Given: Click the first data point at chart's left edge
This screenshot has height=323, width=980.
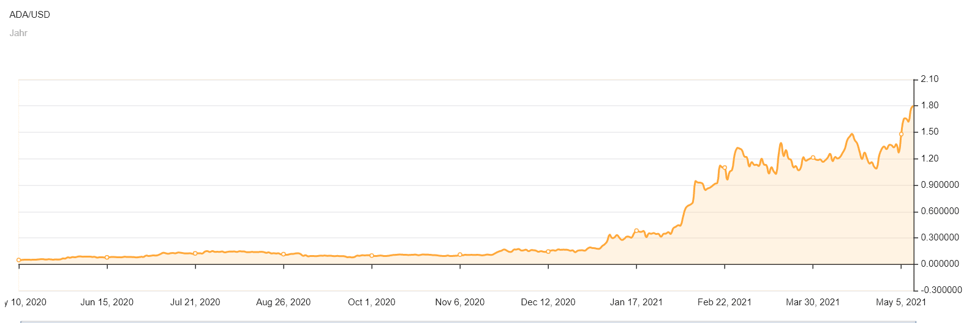Looking at the screenshot, I should [x=19, y=260].
